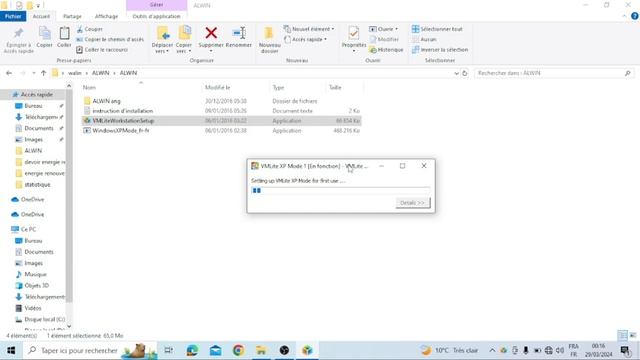
Task: Click the walin breadcrumb segment
Action: tap(75, 73)
